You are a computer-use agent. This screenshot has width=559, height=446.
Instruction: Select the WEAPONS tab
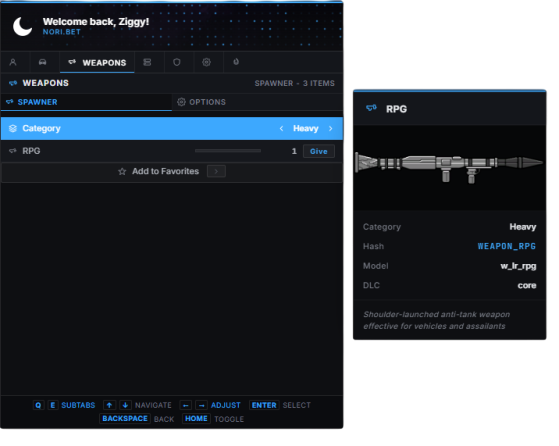(x=97, y=62)
